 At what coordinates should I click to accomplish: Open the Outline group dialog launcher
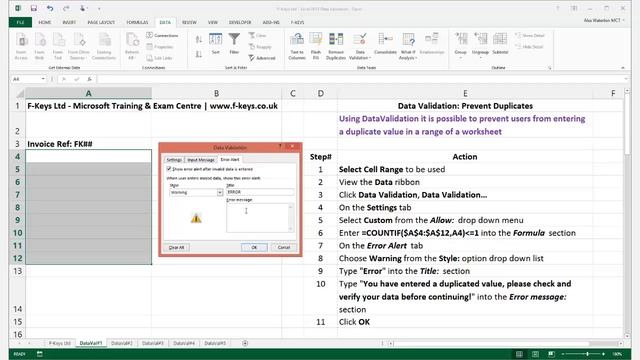550,68
